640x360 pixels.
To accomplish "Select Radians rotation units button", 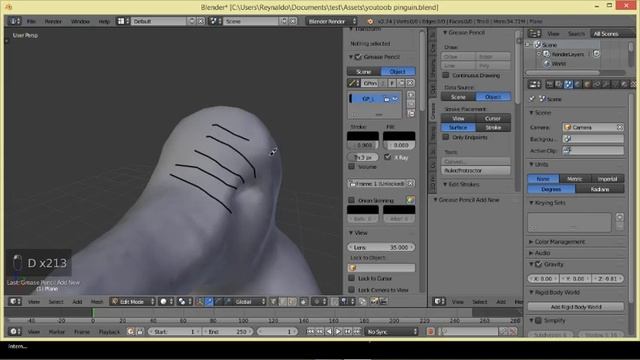I will pos(600,189).
